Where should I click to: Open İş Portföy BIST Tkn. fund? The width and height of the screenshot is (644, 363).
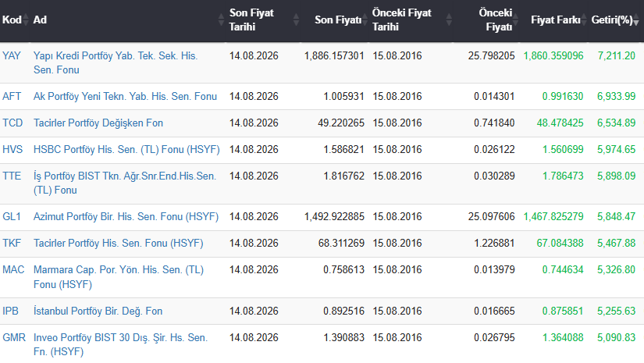pos(124,183)
